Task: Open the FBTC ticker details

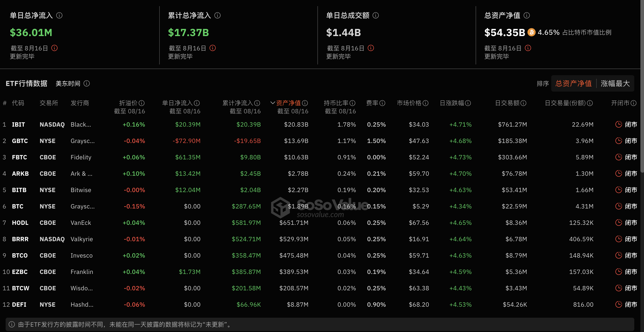Action: (x=19, y=157)
